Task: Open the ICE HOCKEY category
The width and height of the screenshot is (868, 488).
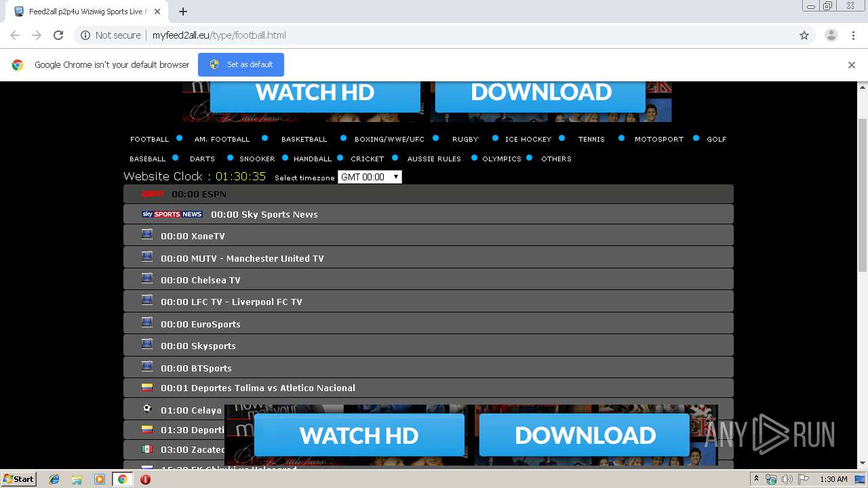Action: [x=528, y=139]
